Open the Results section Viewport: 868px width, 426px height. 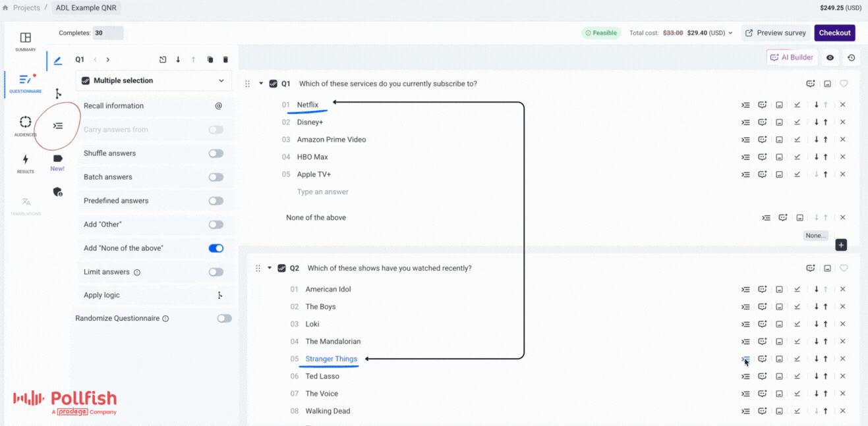click(26, 163)
